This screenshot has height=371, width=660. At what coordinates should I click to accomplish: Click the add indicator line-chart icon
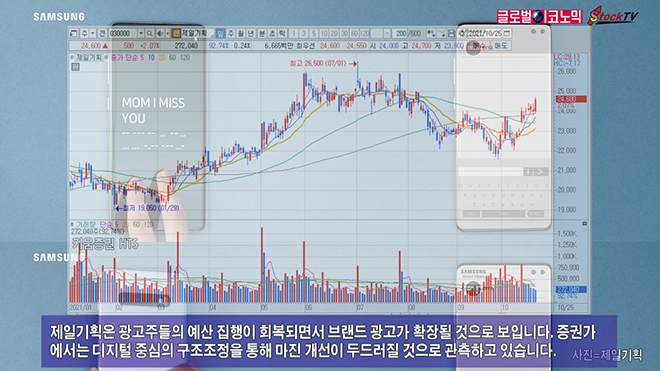441,33
